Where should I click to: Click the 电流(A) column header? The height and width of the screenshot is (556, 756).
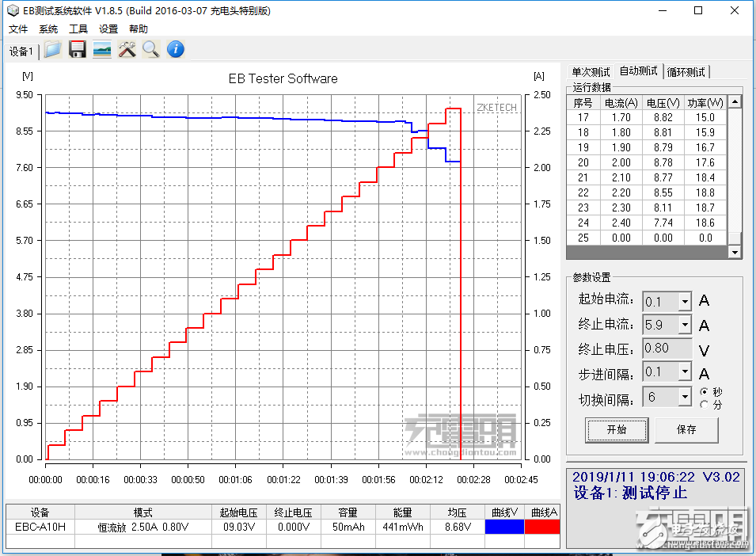point(621,103)
